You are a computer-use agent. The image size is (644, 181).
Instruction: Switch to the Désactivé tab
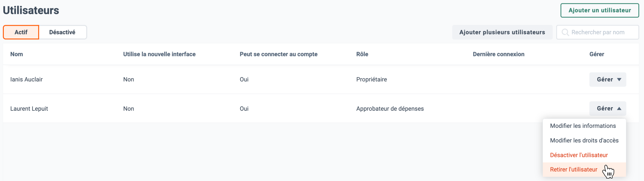tap(62, 32)
